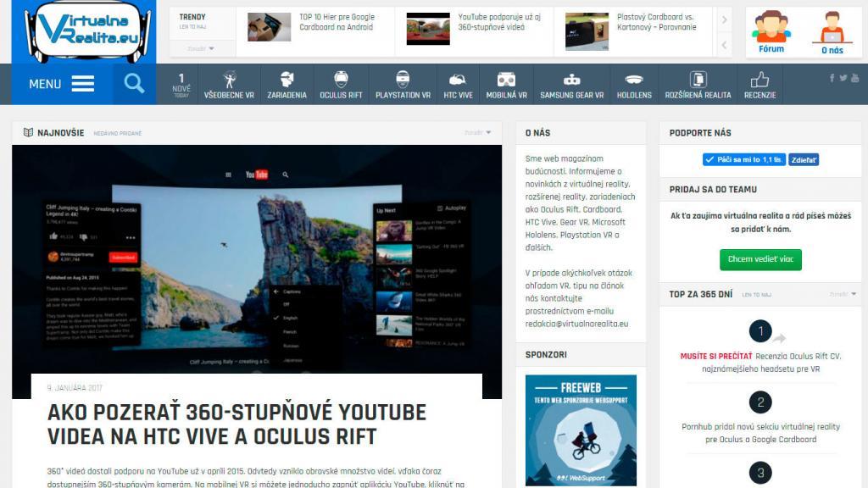This screenshot has height=488, width=868.
Task: Open the hamburger MENU icon
Action: pos(82,84)
